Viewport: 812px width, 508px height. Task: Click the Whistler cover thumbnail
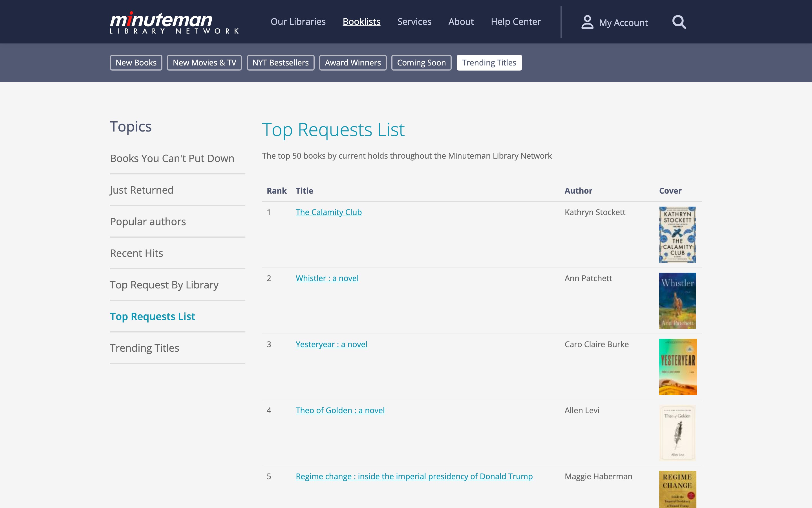pos(677,301)
